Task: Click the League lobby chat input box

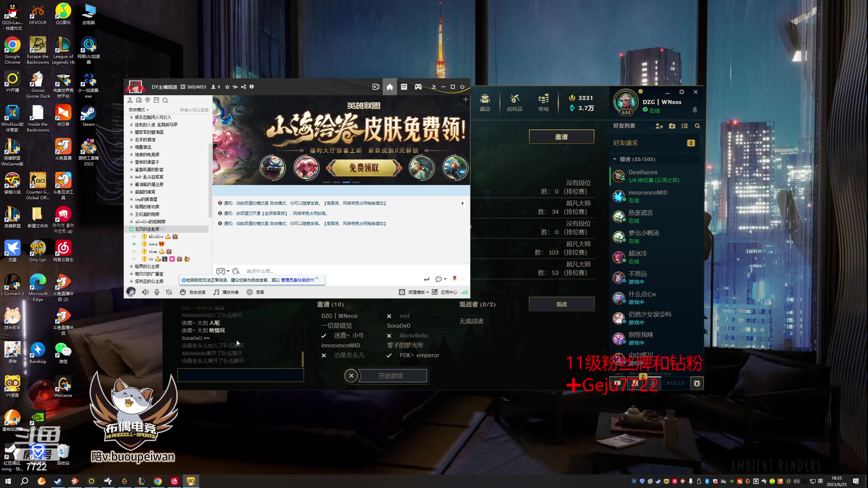Action: pyautogui.click(x=240, y=375)
